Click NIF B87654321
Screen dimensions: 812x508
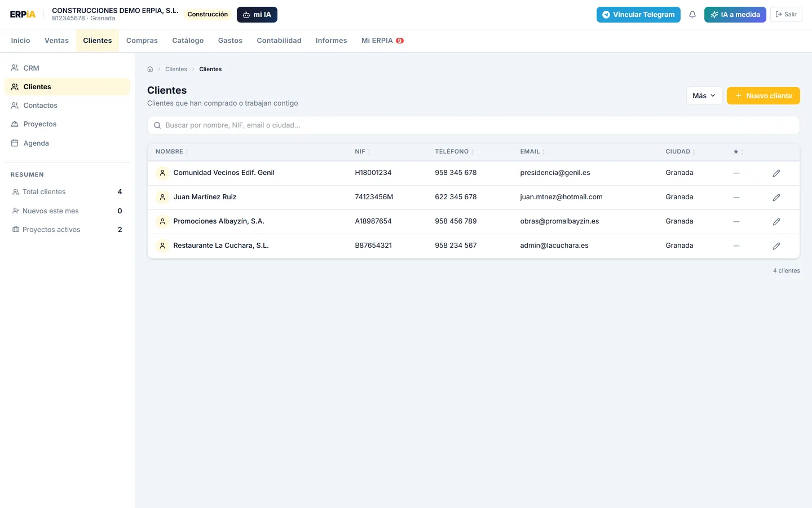pos(373,246)
